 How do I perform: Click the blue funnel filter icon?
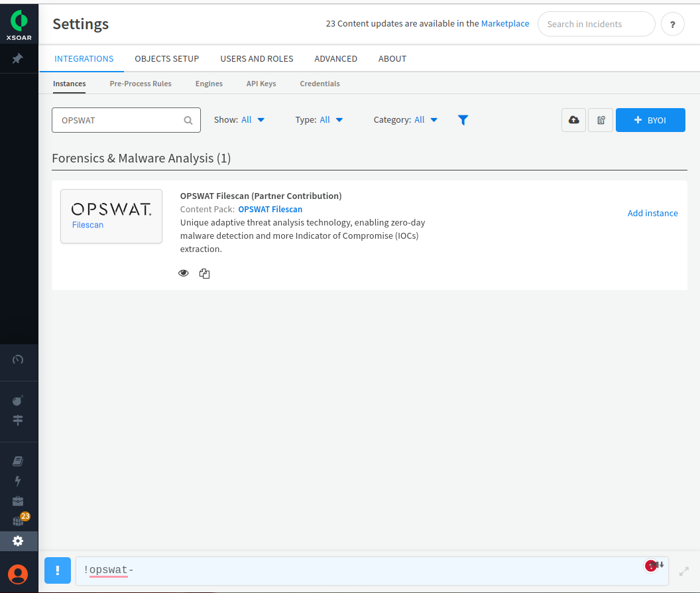463,120
